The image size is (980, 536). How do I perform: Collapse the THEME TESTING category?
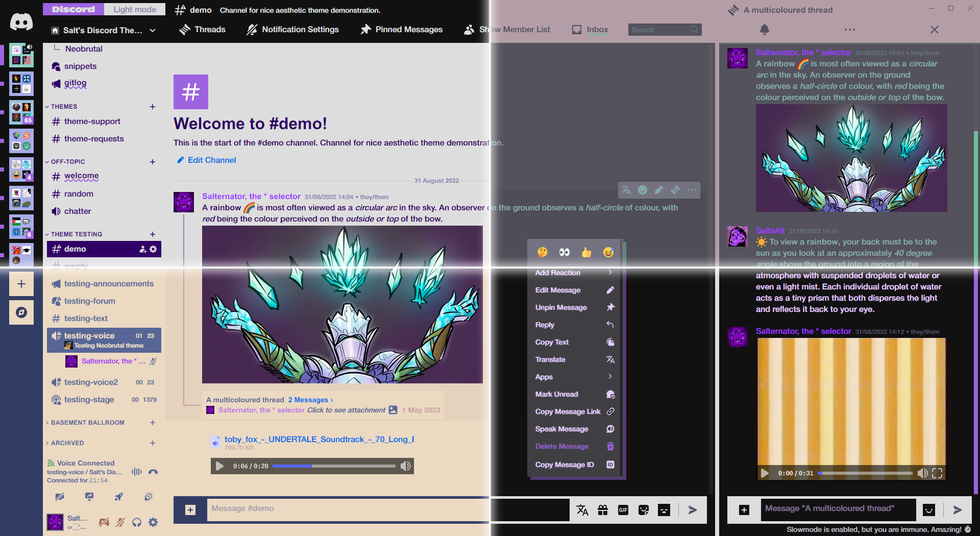coord(76,234)
